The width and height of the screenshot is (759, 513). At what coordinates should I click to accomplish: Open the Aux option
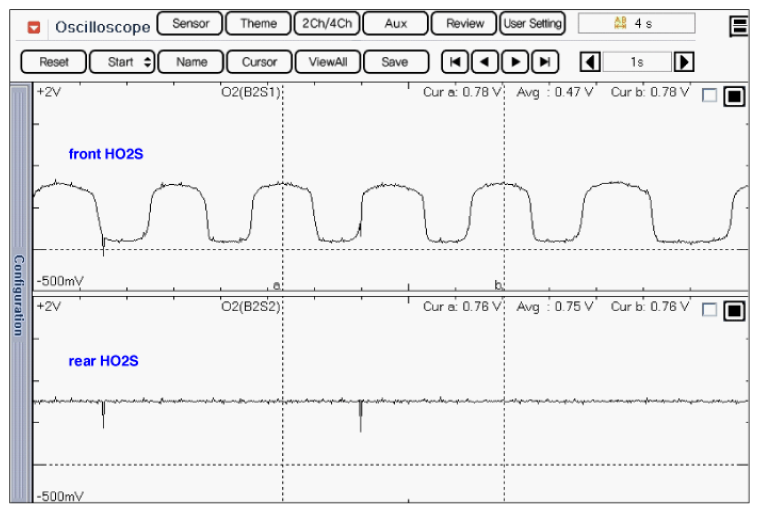[x=395, y=23]
